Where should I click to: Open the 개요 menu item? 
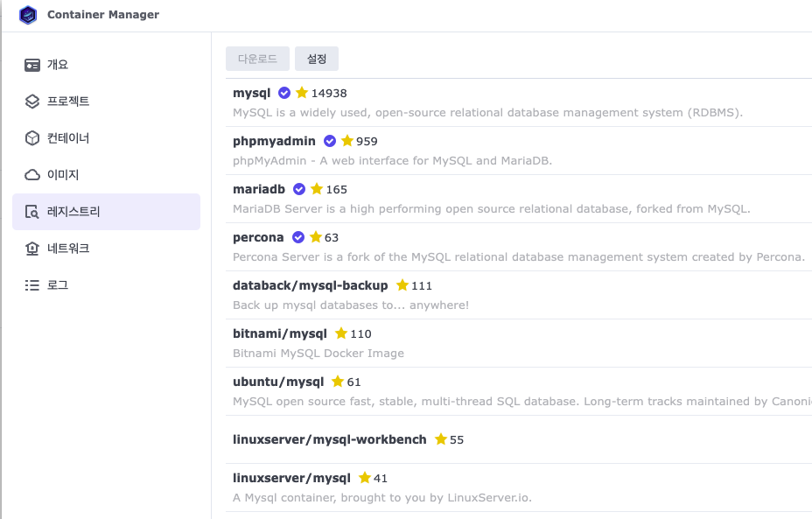[106, 65]
